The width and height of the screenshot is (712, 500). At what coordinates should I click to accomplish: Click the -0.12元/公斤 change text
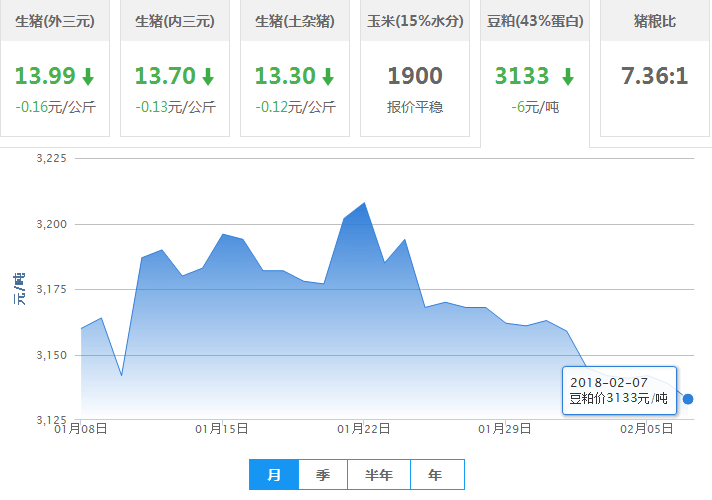click(295, 107)
